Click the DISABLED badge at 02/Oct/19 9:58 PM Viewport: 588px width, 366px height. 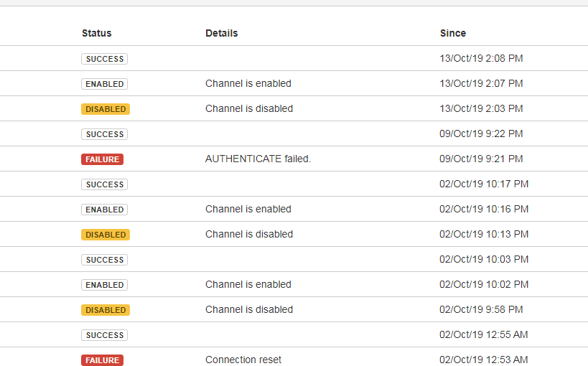tap(106, 310)
